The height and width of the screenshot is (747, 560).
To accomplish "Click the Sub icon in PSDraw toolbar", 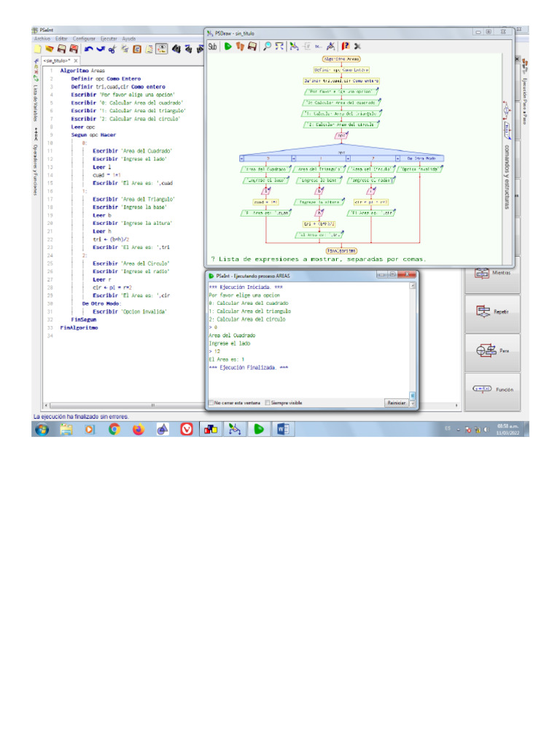I will click(213, 46).
